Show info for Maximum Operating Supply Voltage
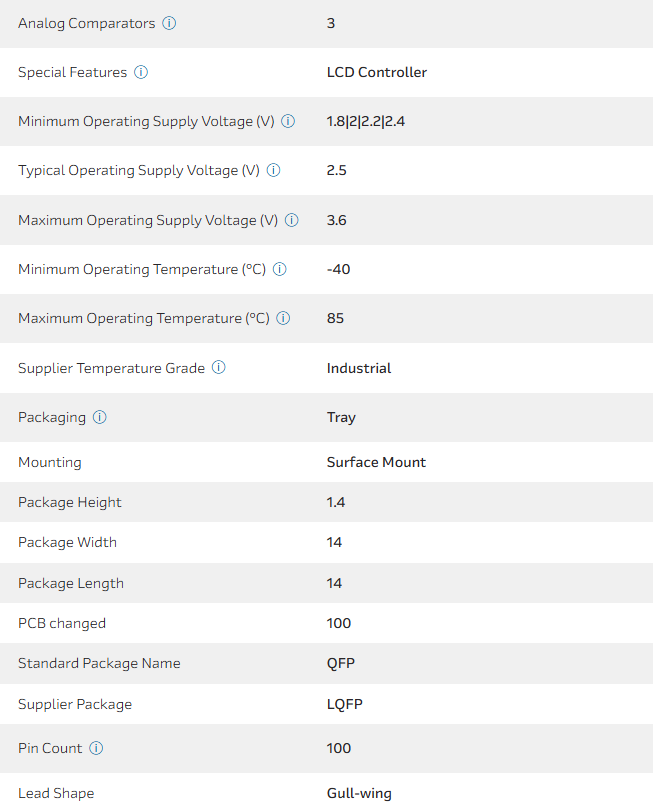653x802 pixels. point(292,220)
